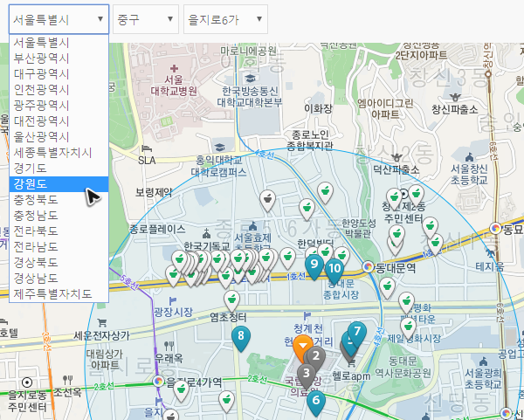Click the 헬로apm map label
This screenshot has width=524, height=420.
[x=351, y=376]
